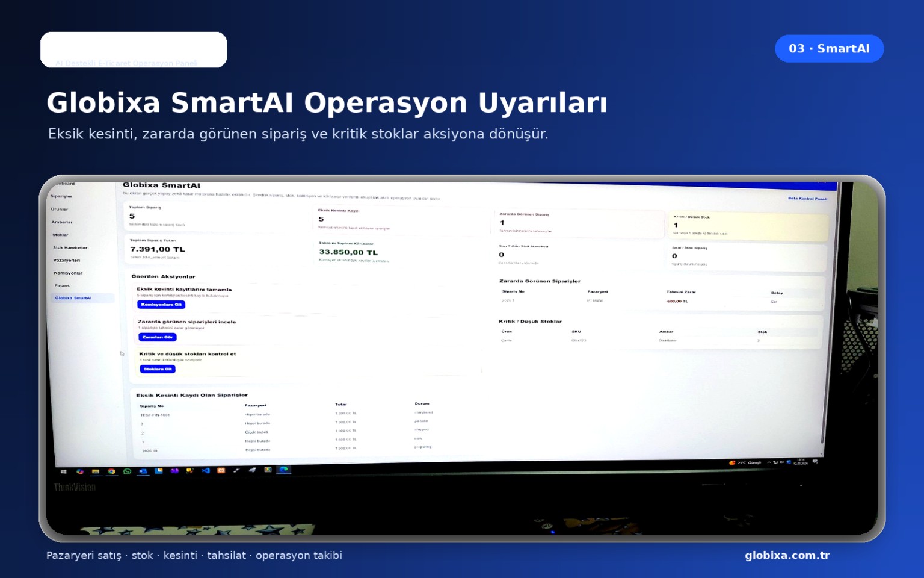Click the Zararları Gör button
This screenshot has height=578, width=924.
coord(158,337)
